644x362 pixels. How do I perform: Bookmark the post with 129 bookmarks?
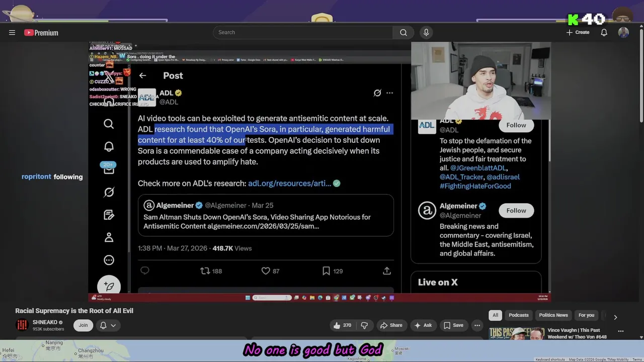(333, 271)
